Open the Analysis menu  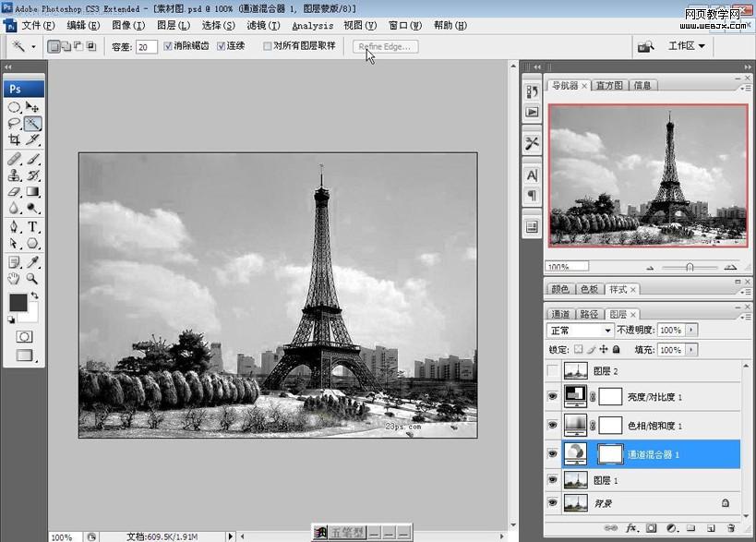tap(312, 26)
